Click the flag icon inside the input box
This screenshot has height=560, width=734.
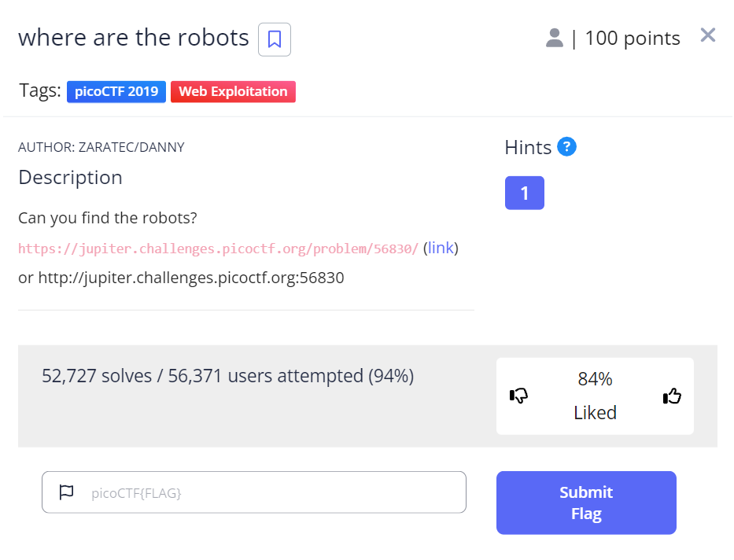click(x=67, y=492)
